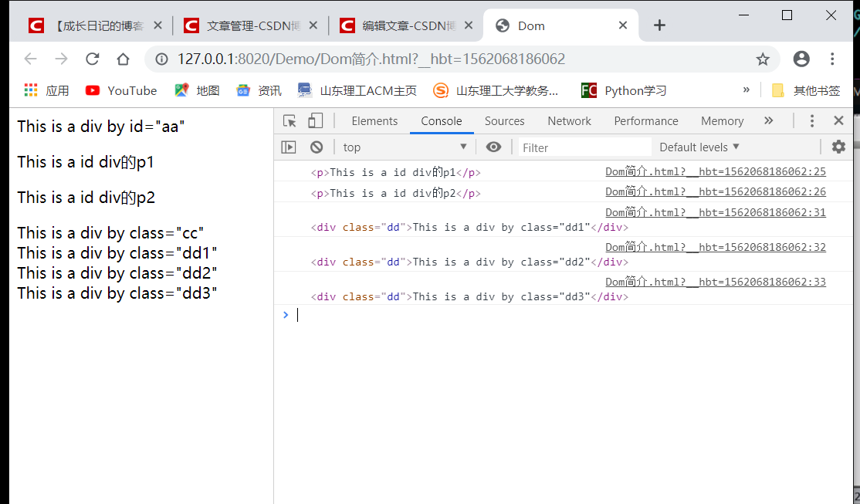860x504 pixels.
Task: Clear the console messages
Action: point(317,147)
